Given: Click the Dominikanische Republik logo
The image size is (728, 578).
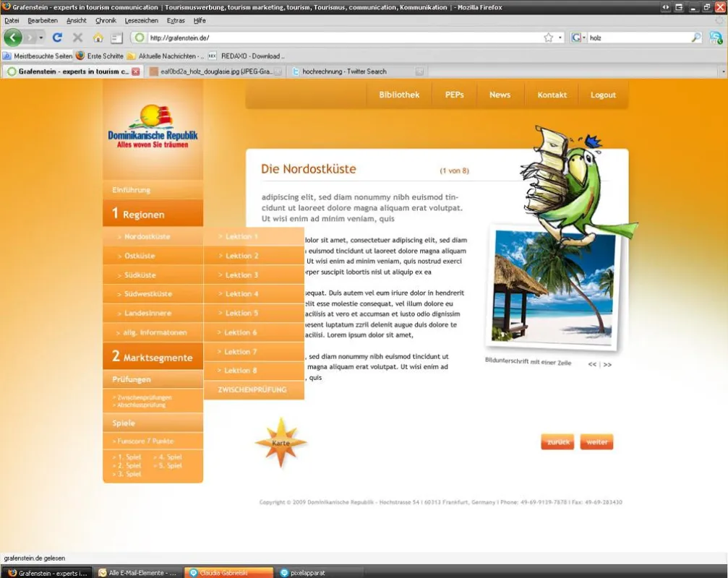Looking at the screenshot, I should coord(153,126).
